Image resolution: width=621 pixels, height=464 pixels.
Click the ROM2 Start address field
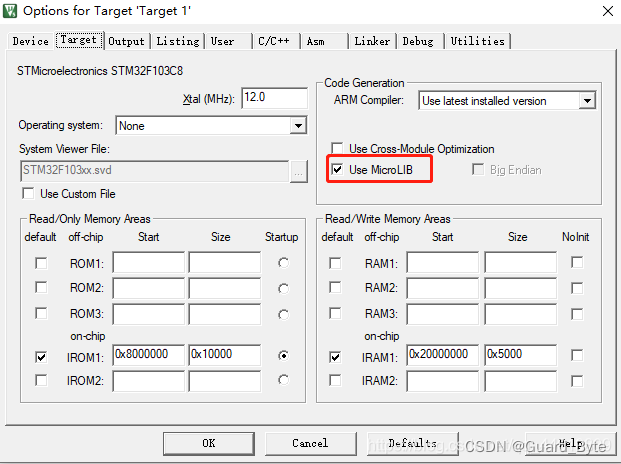(149, 288)
